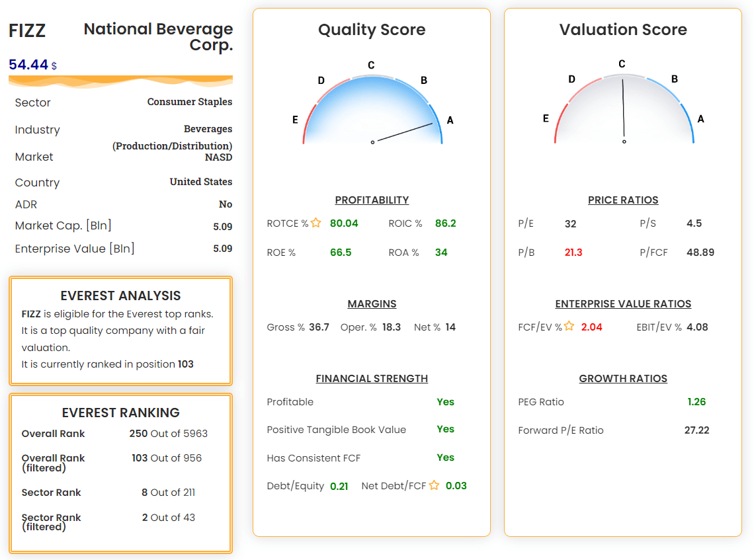
Task: Click the Consumer Staples sector value
Action: pyautogui.click(x=189, y=101)
